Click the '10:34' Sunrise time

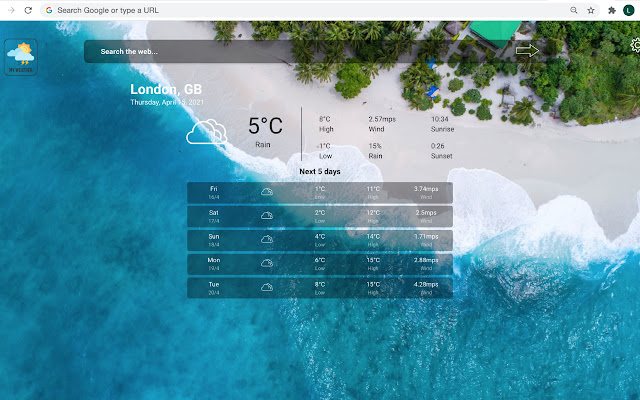point(440,119)
